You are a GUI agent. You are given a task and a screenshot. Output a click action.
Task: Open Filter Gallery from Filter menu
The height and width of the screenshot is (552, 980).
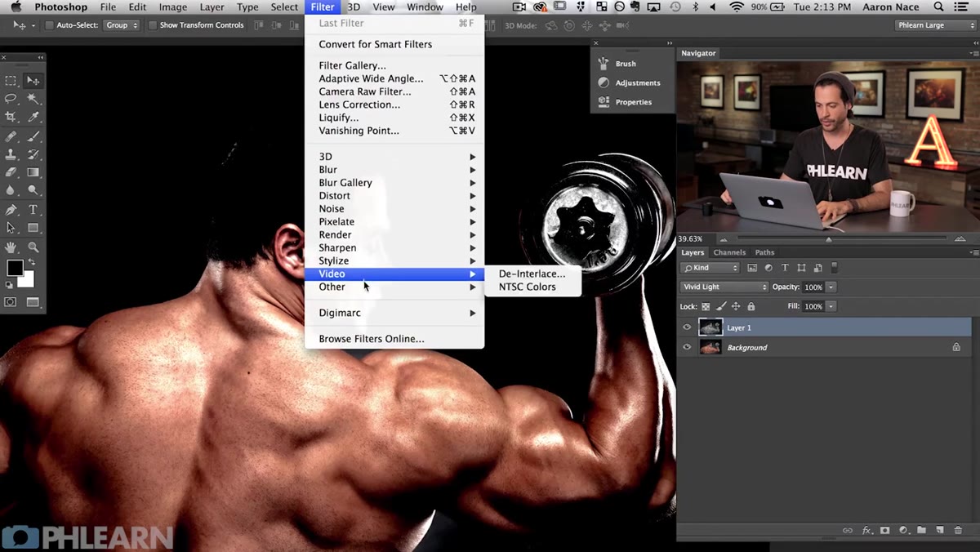pos(394,65)
